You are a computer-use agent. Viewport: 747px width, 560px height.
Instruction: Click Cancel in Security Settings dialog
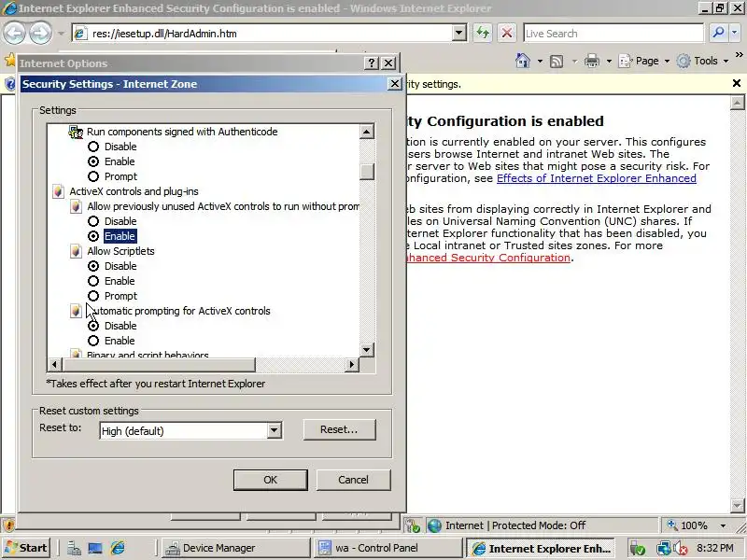pos(353,480)
